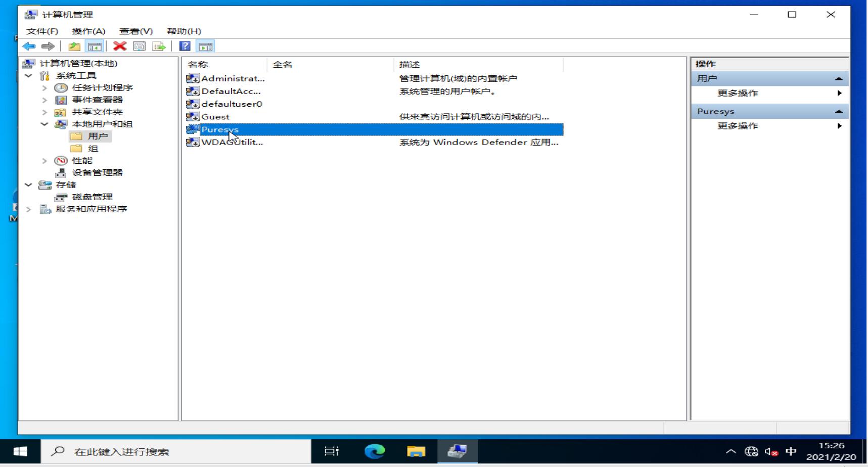Click the Windows Defender description text
Viewport: 868px width, 467px height.
coord(479,142)
